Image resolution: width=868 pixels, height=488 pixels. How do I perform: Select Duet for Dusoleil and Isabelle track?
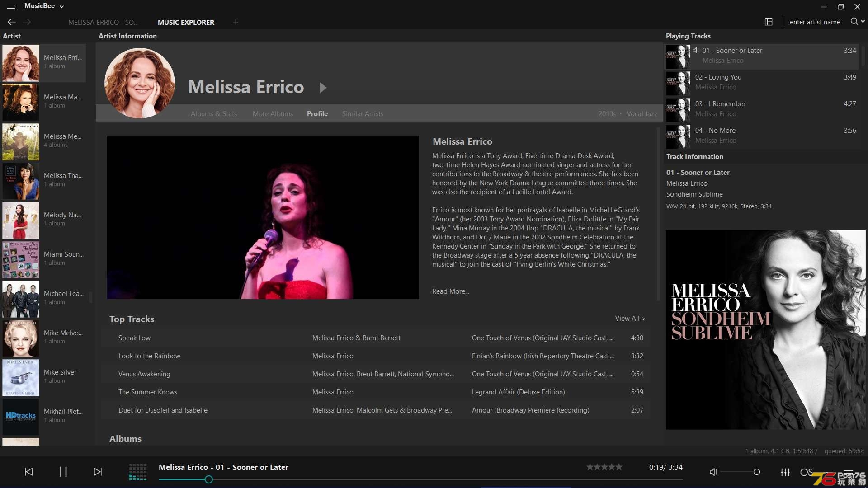pos(376,410)
